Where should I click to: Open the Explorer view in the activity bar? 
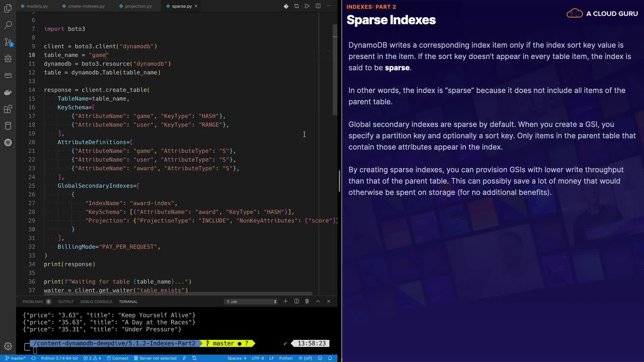(x=8, y=8)
